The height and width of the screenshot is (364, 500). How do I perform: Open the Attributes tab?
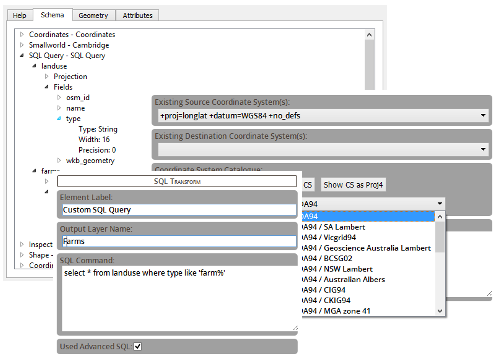[x=137, y=15]
